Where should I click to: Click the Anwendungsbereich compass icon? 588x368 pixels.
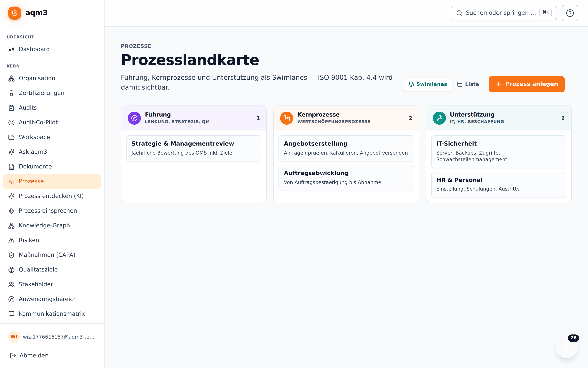11,299
